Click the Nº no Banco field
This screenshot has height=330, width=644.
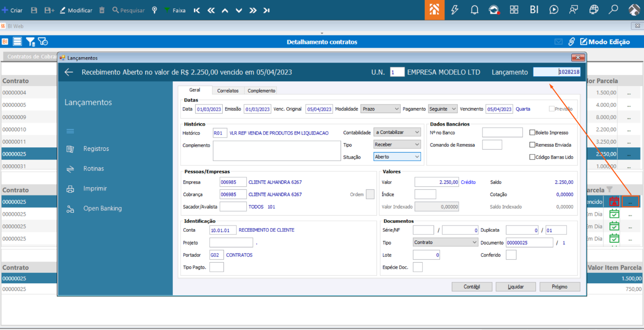(503, 132)
